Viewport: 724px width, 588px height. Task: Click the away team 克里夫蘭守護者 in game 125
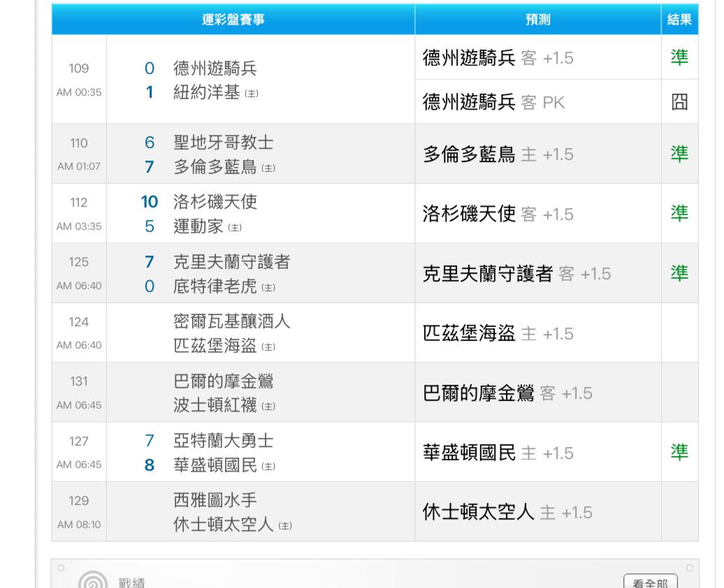[x=232, y=262]
